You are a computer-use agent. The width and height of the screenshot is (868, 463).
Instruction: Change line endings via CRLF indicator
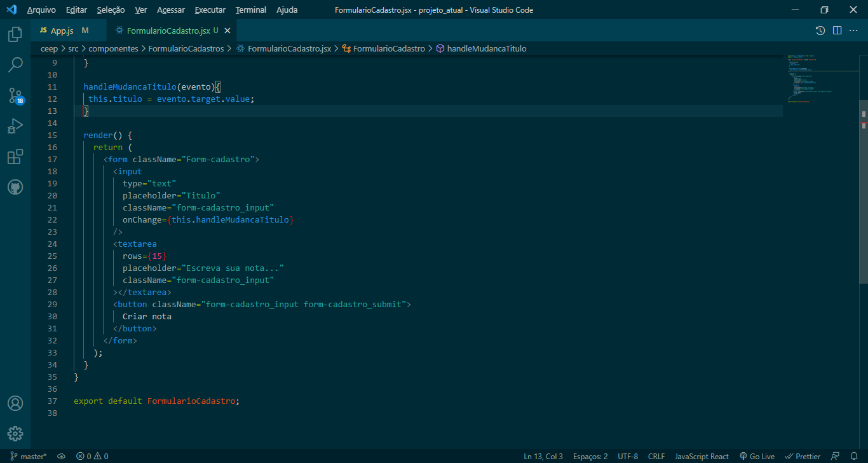click(x=656, y=456)
